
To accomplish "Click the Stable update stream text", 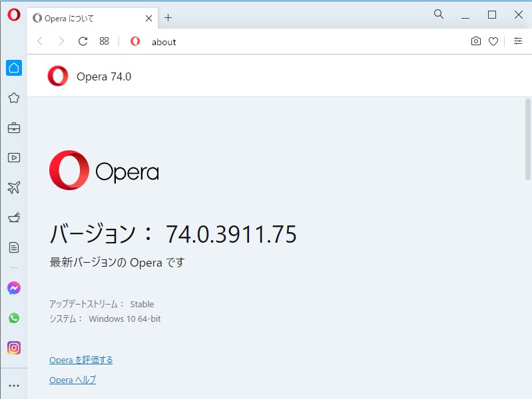I will 142,304.
